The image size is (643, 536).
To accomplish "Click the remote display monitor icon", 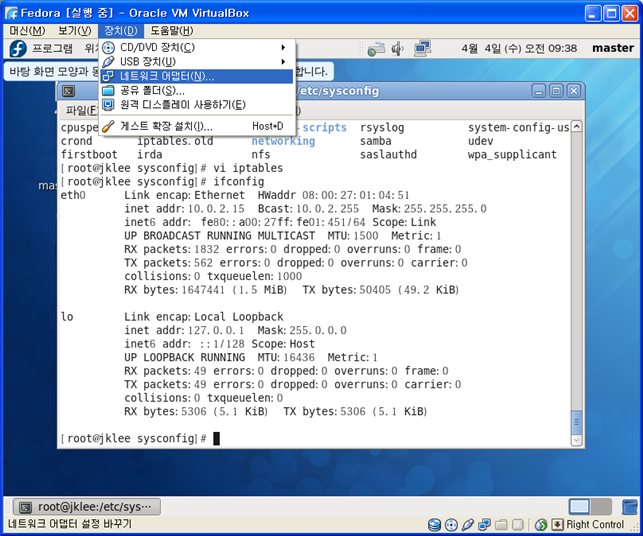I will point(108,105).
